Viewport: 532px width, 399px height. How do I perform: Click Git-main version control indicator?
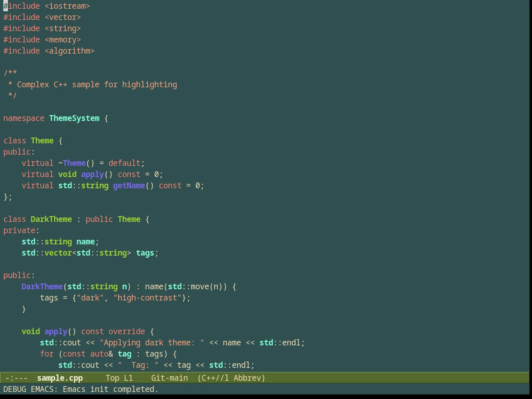pos(170,378)
